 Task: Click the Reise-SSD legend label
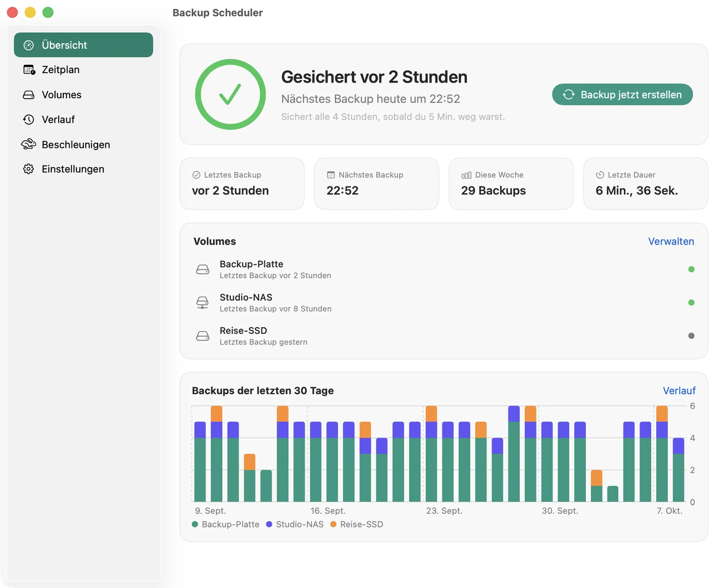point(362,524)
